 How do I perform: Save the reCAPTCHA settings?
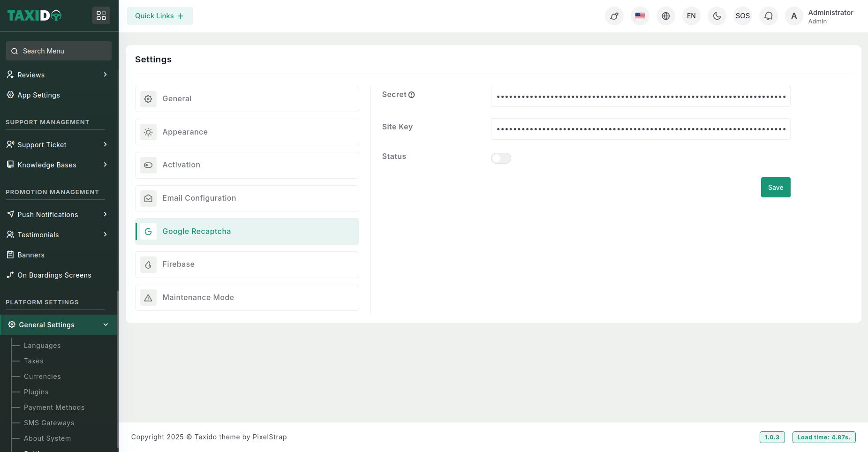(x=775, y=188)
